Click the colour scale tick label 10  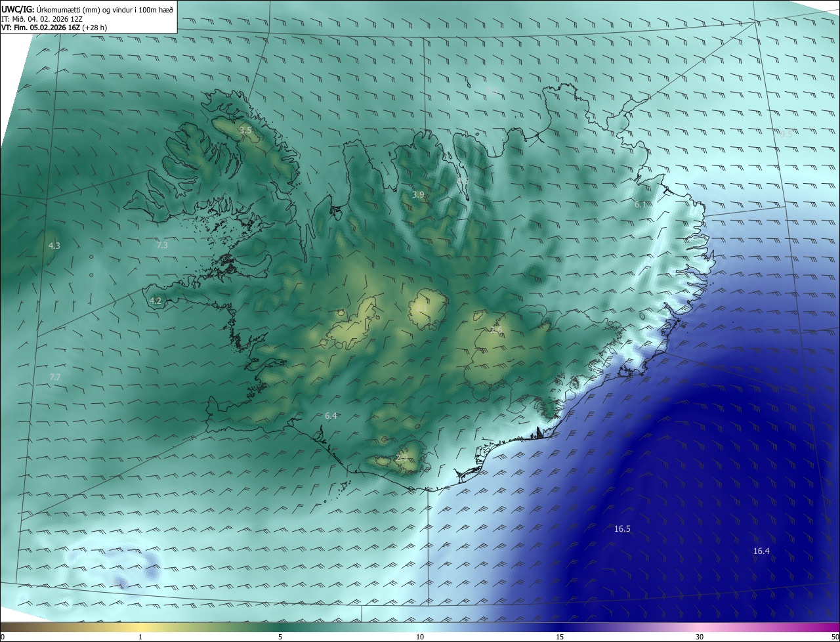(420, 637)
